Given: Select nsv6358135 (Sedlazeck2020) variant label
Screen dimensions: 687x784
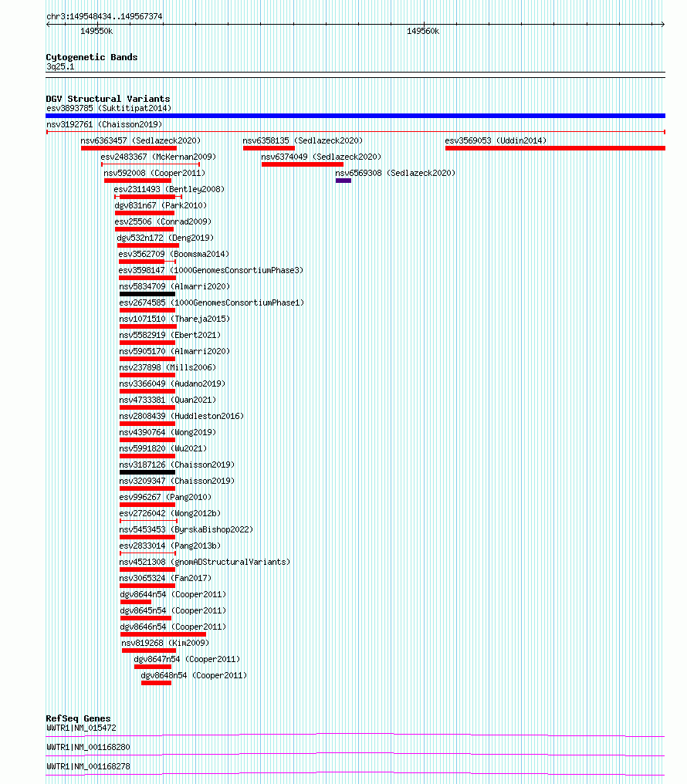Looking at the screenshot, I should click(x=303, y=140).
